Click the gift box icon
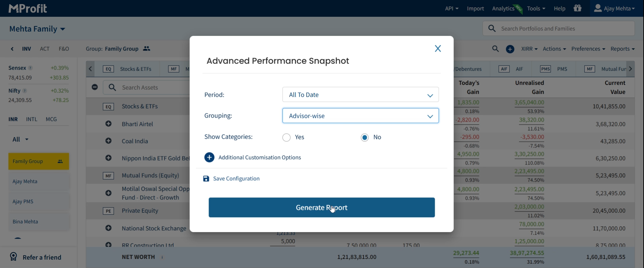This screenshot has width=644, height=268. [578, 8]
